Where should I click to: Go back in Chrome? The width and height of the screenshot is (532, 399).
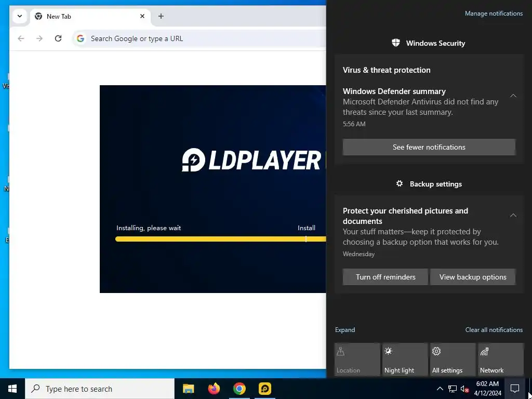pyautogui.click(x=21, y=38)
